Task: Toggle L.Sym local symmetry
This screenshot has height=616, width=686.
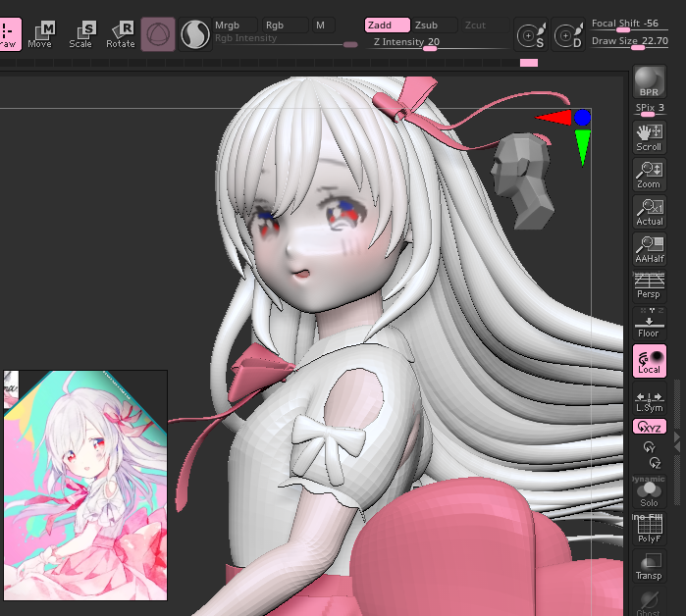Action: click(x=650, y=398)
